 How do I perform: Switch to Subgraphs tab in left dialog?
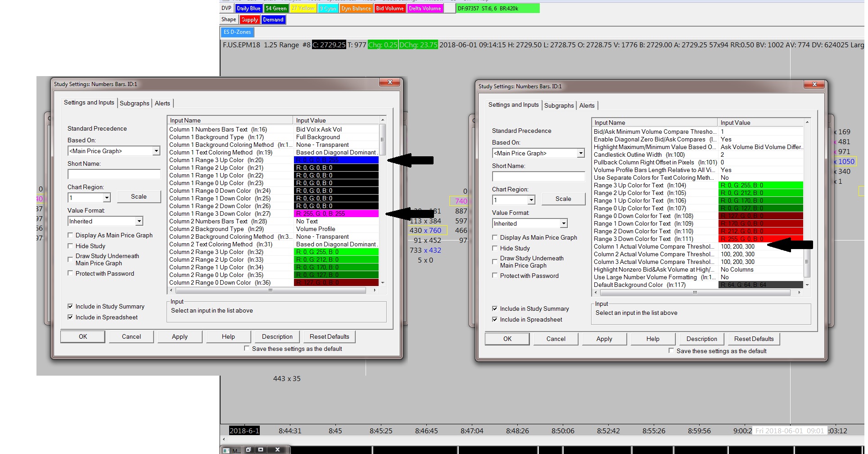pyautogui.click(x=134, y=103)
